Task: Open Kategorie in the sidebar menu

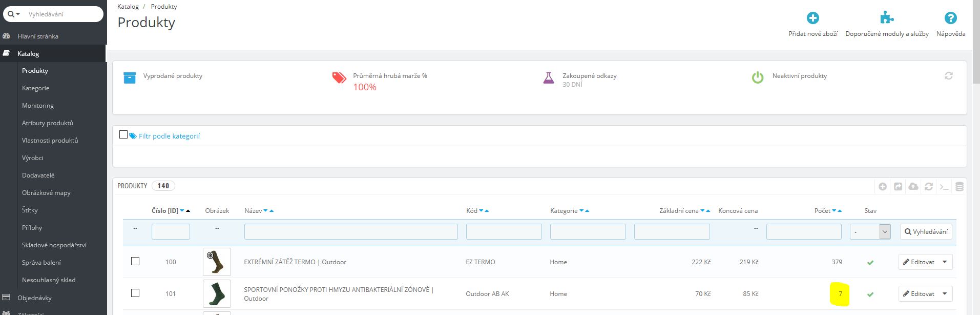Action: [x=35, y=88]
